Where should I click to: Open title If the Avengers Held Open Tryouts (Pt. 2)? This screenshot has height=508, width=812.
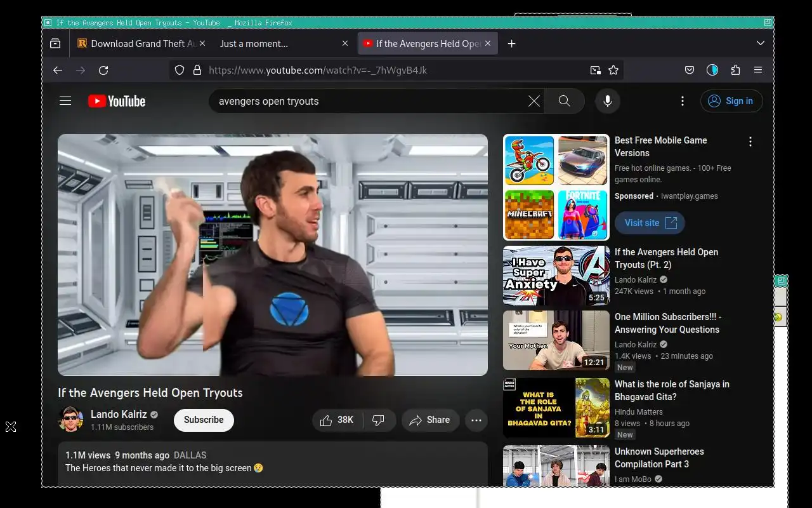667,258
